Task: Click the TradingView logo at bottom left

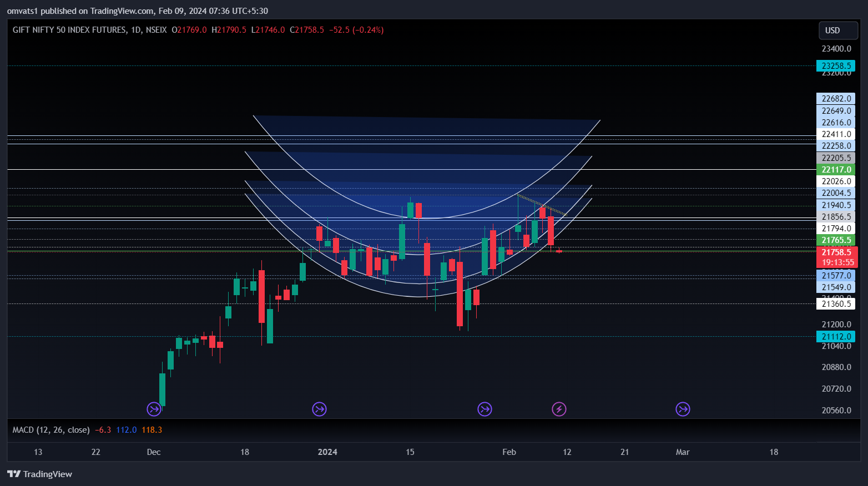Action: pyautogui.click(x=40, y=474)
